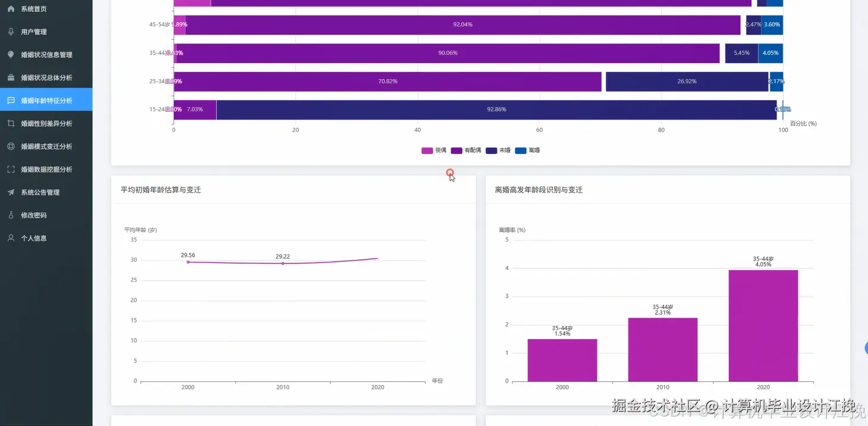Click the 4.05% segment in 35-44岁 row
868x426 pixels.
(770, 53)
